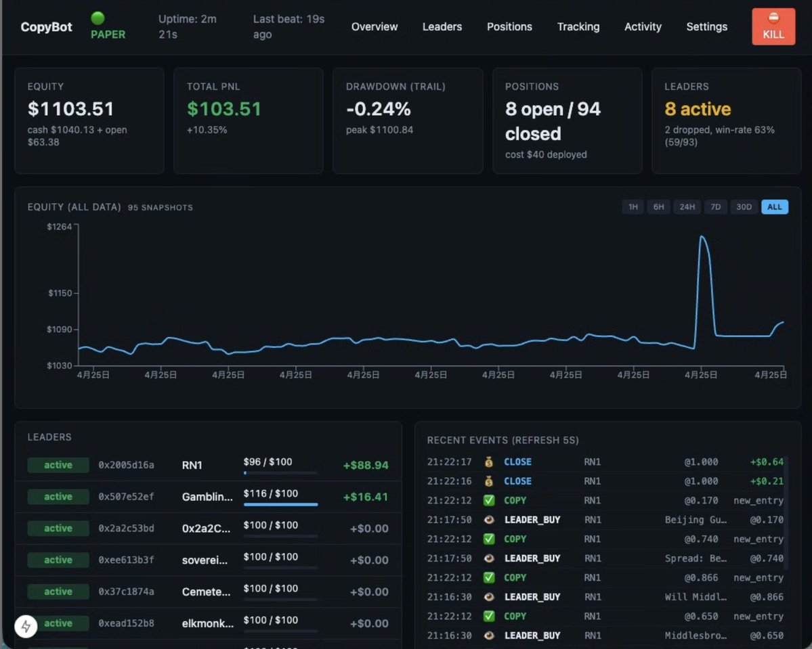Image resolution: width=812 pixels, height=649 pixels.
Task: Click the red KILL button
Action: (x=773, y=26)
